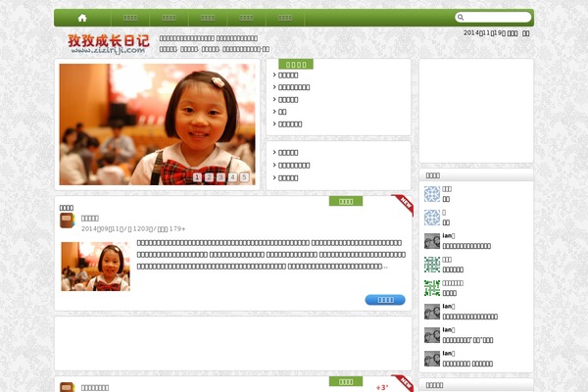The image size is (588, 392).
Task: Go to the home icon in green navigation bar
Action: (82, 18)
